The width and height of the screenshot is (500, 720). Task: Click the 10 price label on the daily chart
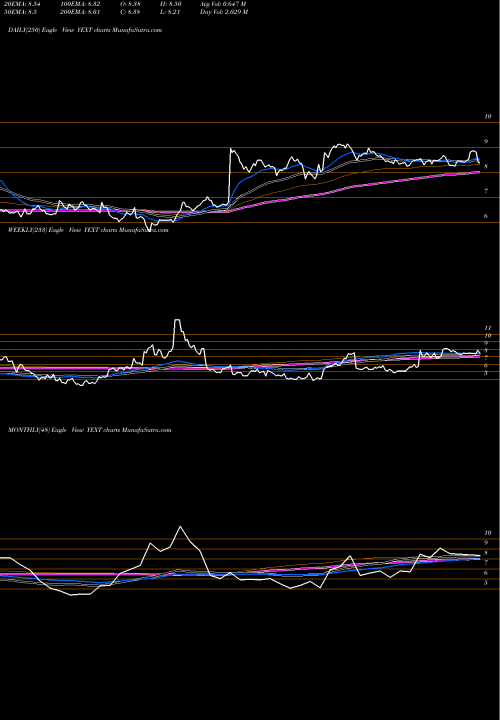[x=488, y=117]
